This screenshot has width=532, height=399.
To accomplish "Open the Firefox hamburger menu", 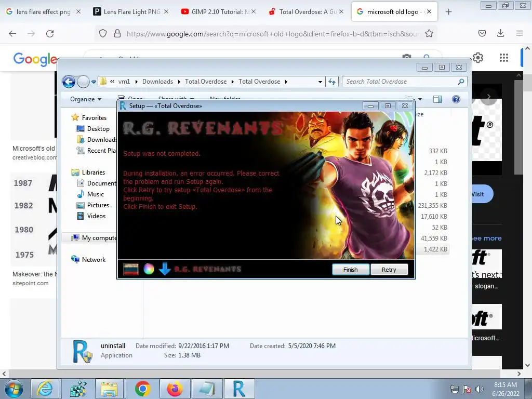I will (x=519, y=33).
